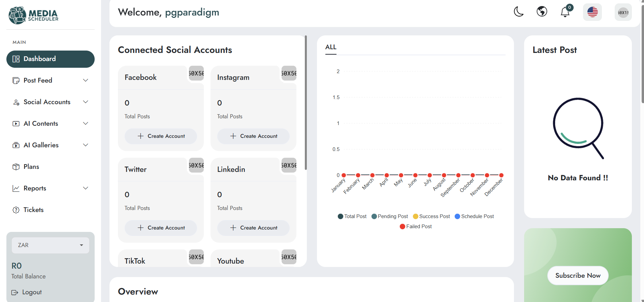Screen dimensions: 644x302
Task: Open AI Contents menu item
Action: pos(51,124)
